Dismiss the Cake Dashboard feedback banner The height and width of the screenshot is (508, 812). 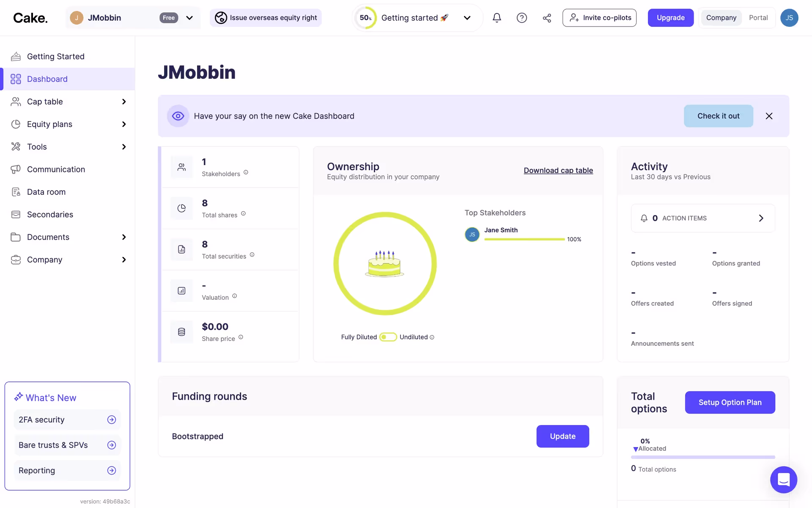click(x=769, y=116)
